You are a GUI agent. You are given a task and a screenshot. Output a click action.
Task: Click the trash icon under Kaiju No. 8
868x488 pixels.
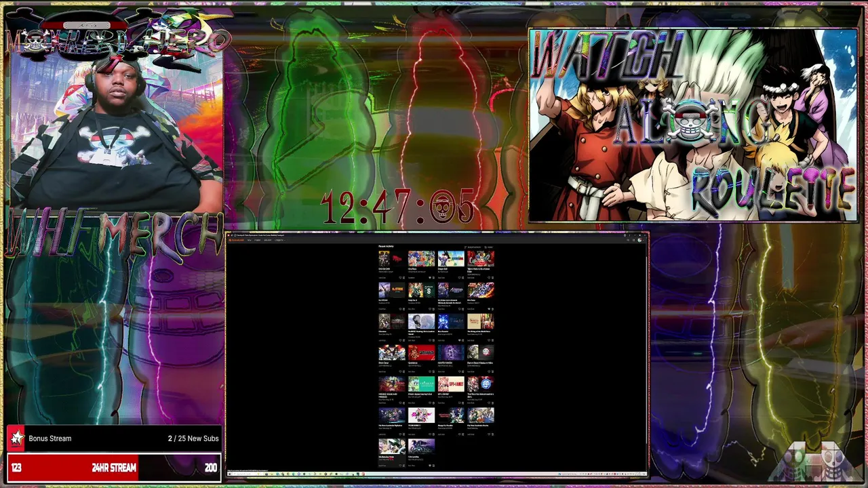point(433,309)
